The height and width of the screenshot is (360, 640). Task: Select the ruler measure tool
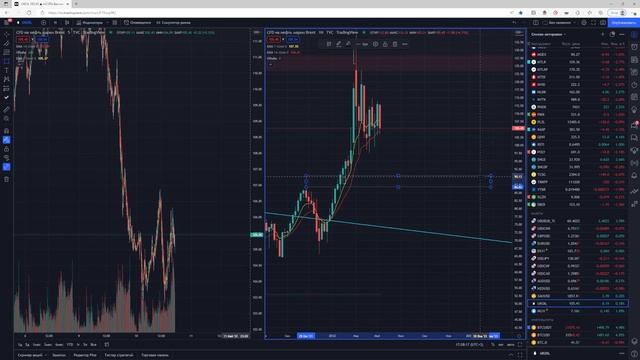[6, 109]
